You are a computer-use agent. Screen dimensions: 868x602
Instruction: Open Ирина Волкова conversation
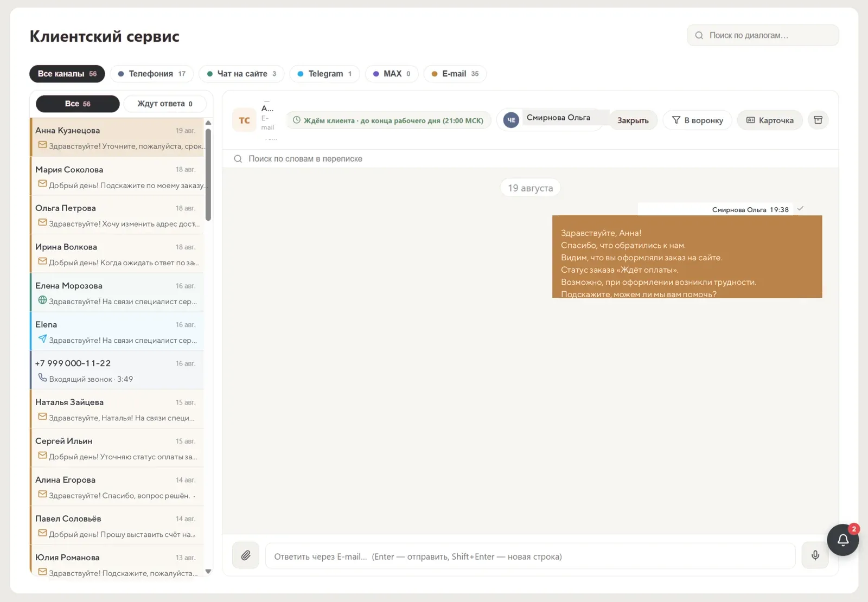[x=117, y=254]
